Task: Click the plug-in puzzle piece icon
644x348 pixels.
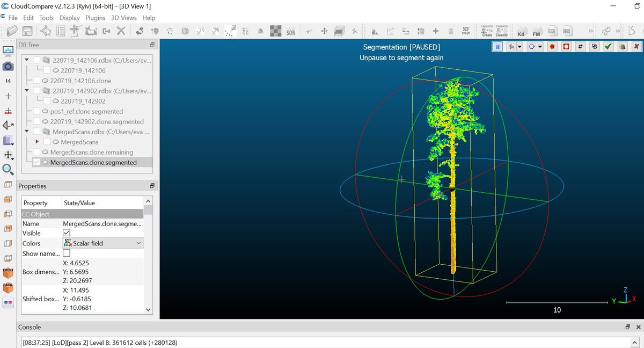Action: pyautogui.click(x=606, y=31)
